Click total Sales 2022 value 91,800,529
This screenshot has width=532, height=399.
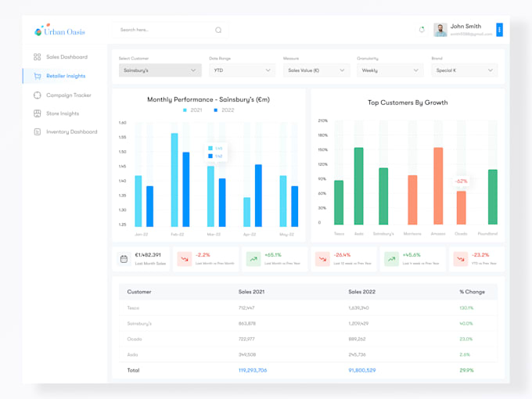tap(362, 370)
